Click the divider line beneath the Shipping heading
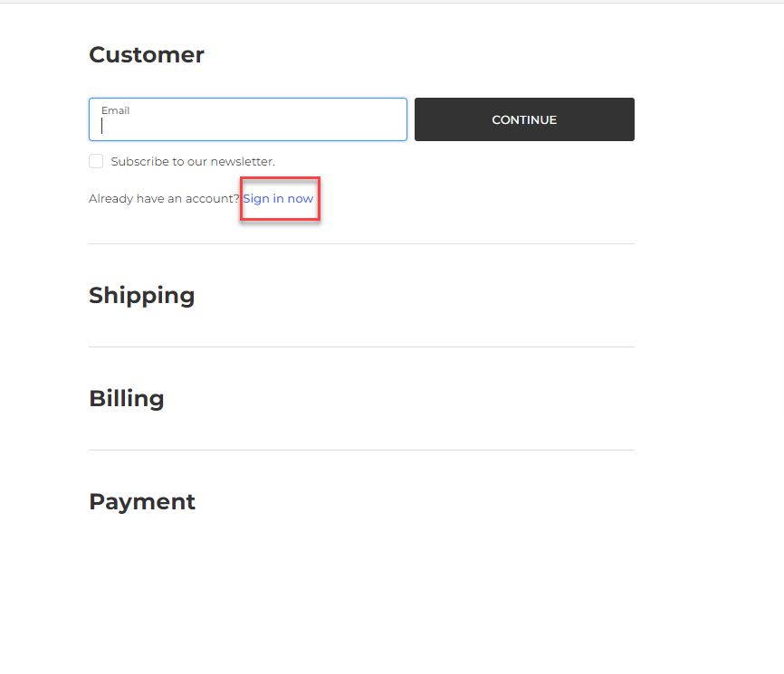 (361, 347)
